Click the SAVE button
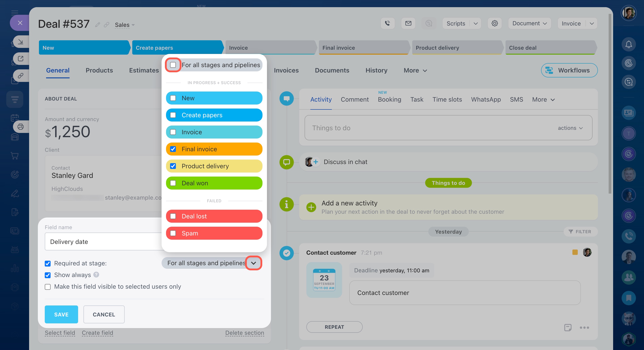644x350 pixels. (61, 314)
